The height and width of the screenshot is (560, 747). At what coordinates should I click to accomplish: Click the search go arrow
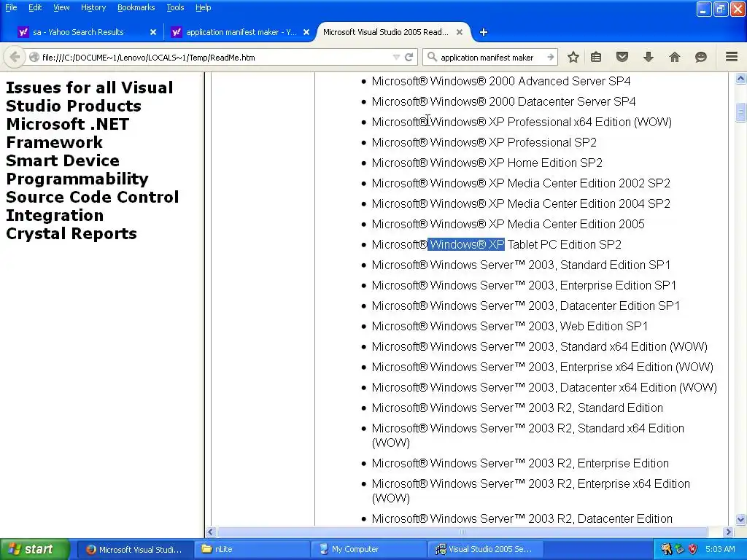(x=550, y=57)
